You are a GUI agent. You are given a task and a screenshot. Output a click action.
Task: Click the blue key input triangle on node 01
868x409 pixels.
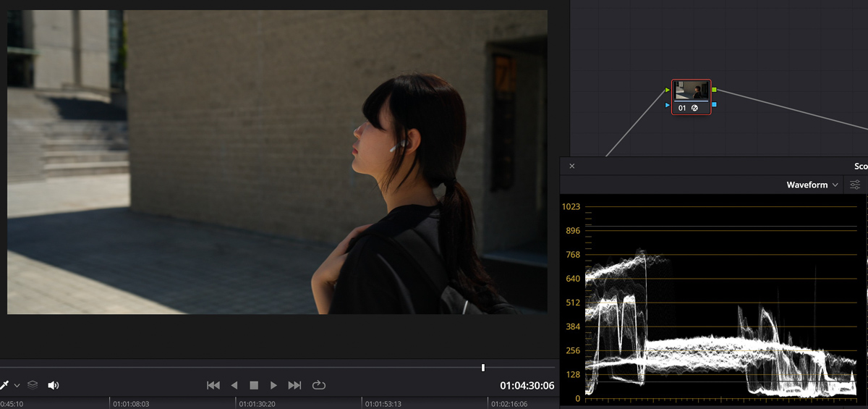click(x=667, y=105)
